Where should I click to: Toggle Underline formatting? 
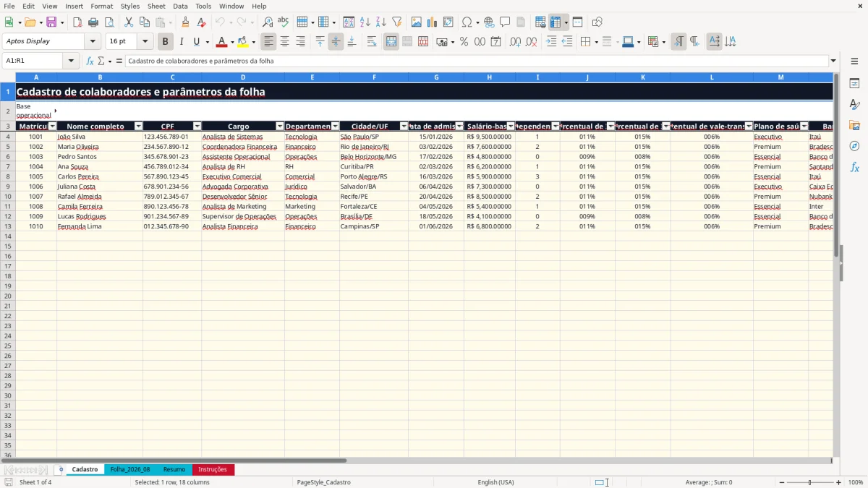(195, 42)
